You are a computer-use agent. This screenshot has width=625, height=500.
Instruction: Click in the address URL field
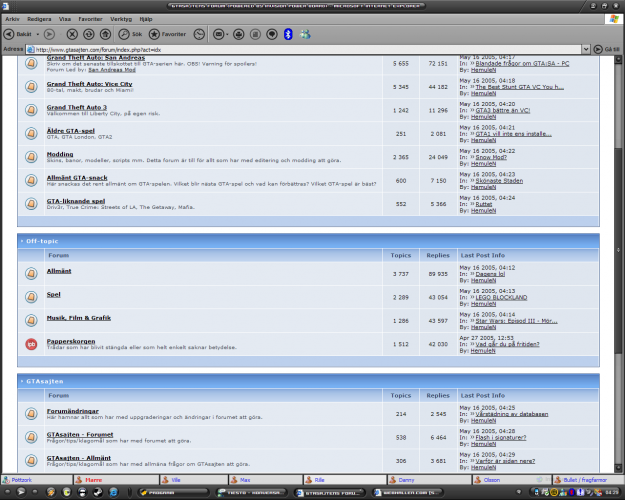(300, 48)
